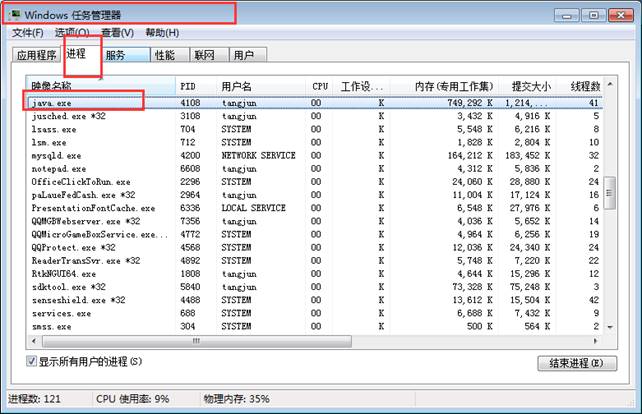Select the PresentationFontCache.exe process
Screen dimensions: 642x414
click(314, 208)
